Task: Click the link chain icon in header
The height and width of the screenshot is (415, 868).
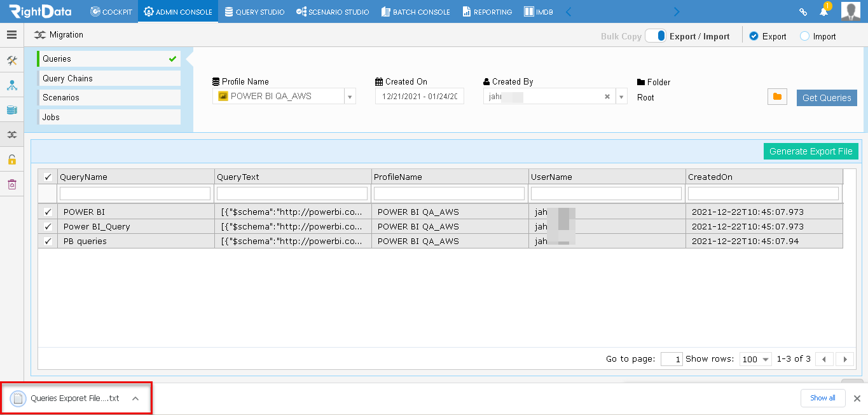Action: (x=803, y=11)
